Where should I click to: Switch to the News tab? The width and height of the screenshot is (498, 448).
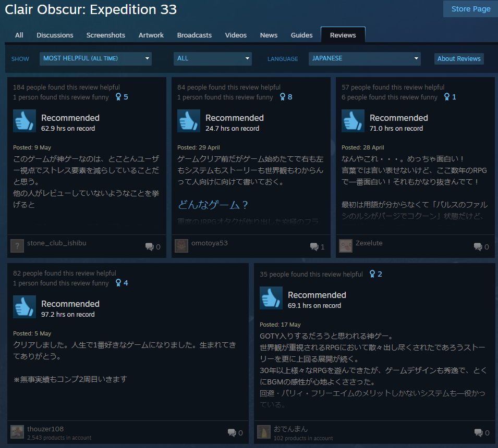[x=269, y=35]
